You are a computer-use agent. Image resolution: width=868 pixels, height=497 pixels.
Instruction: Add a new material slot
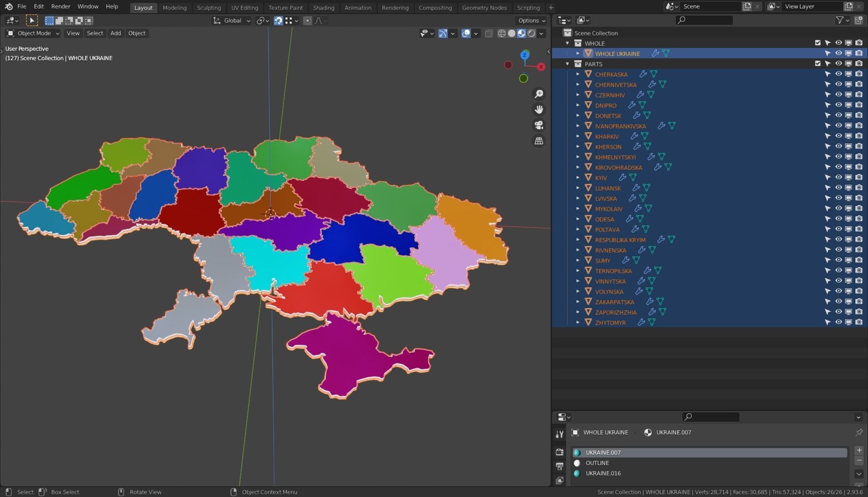tap(859, 450)
